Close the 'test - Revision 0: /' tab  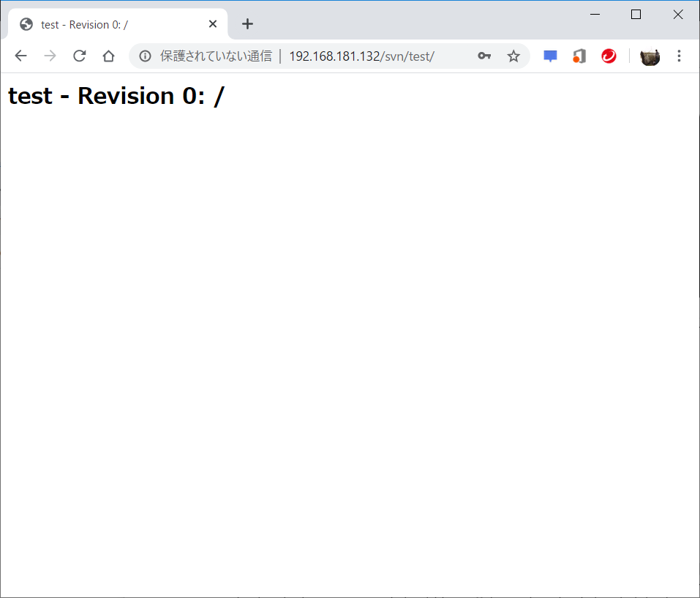213,23
